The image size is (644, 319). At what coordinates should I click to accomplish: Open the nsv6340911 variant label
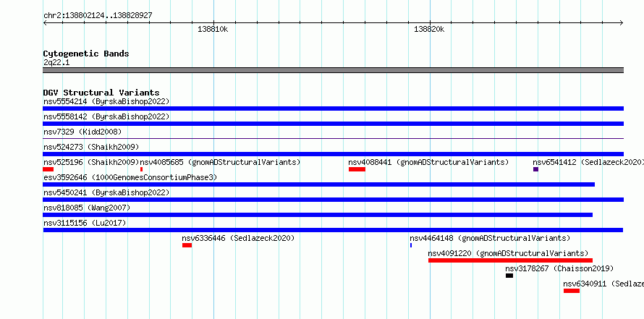click(x=603, y=284)
